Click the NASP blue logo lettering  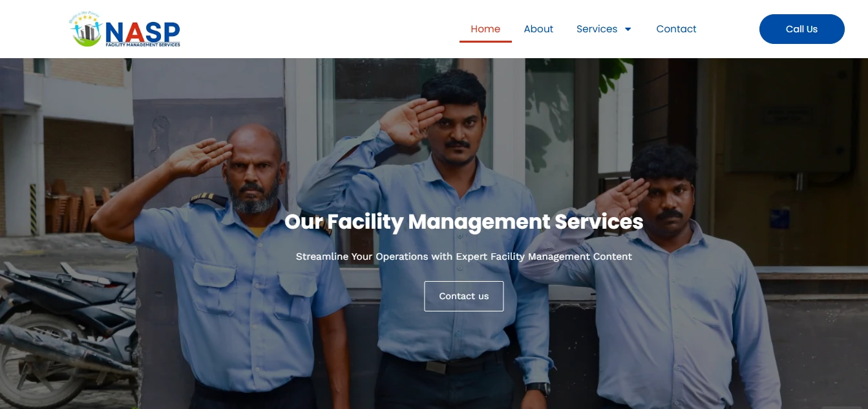tap(142, 30)
